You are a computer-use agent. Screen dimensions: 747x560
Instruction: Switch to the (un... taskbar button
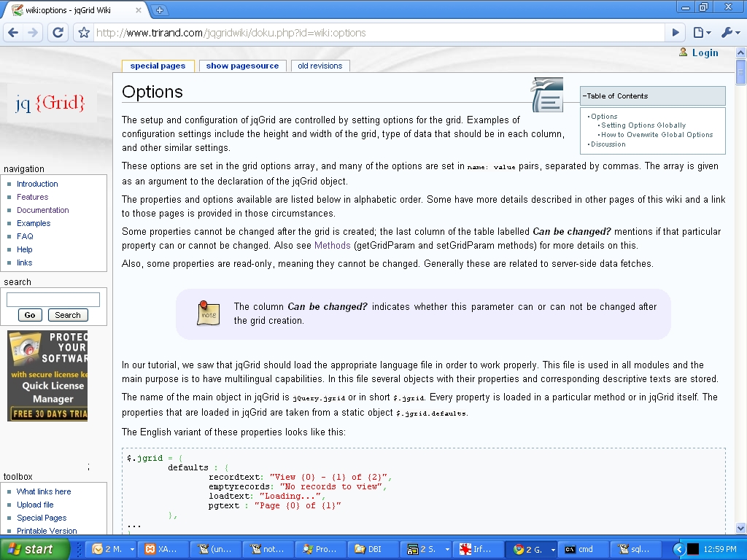pyautogui.click(x=215, y=549)
